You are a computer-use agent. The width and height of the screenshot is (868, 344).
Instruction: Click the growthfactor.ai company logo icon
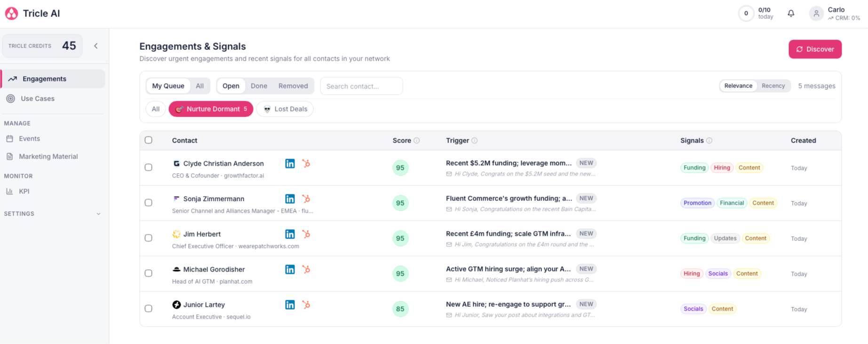(x=176, y=164)
